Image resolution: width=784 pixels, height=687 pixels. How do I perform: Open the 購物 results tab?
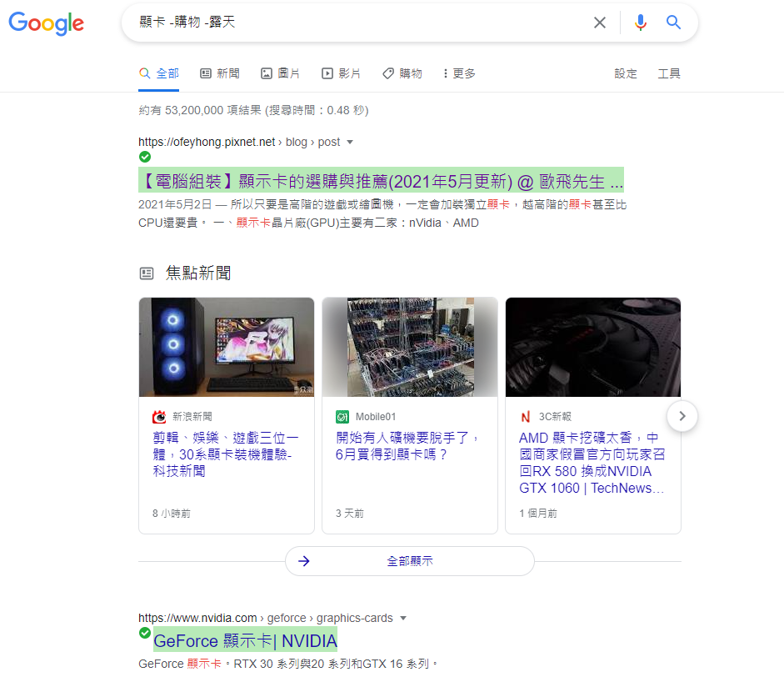(402, 73)
